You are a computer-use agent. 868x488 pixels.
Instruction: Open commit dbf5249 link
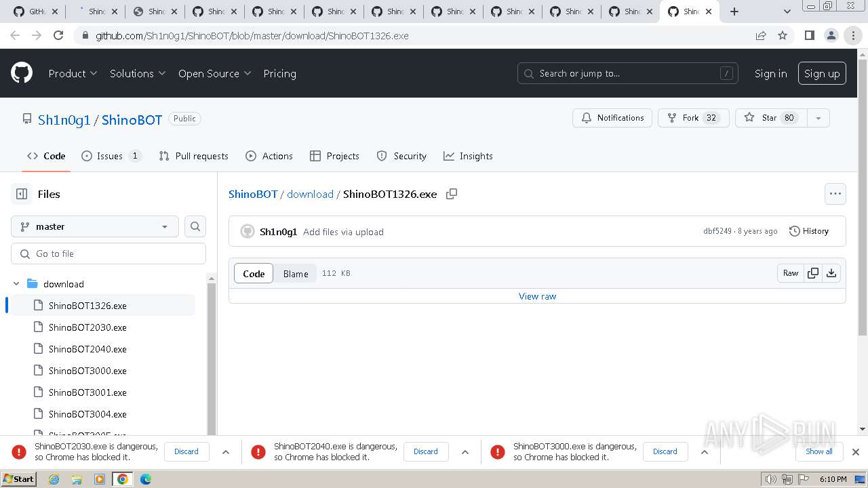(x=717, y=231)
